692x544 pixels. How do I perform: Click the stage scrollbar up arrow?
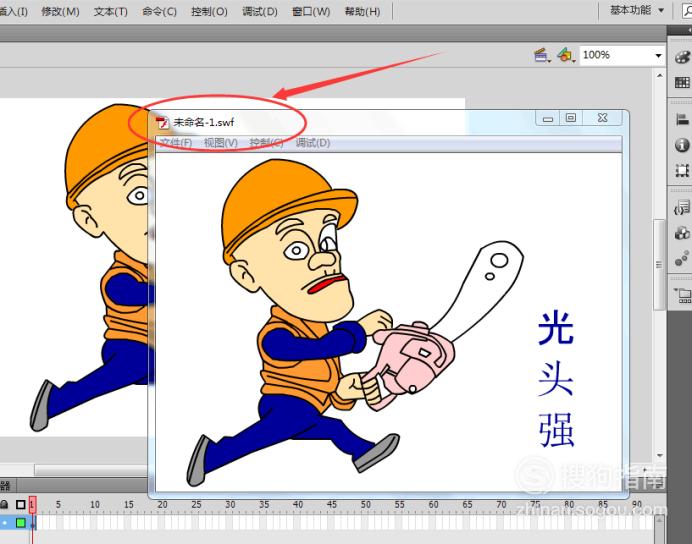tap(660, 76)
